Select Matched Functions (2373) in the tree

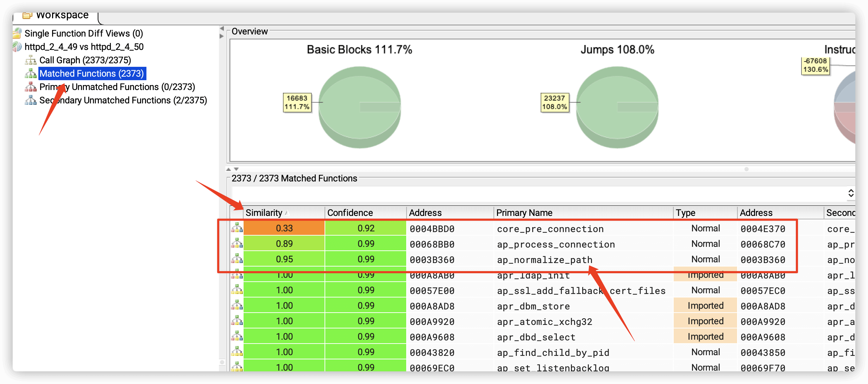pyautogui.click(x=92, y=73)
